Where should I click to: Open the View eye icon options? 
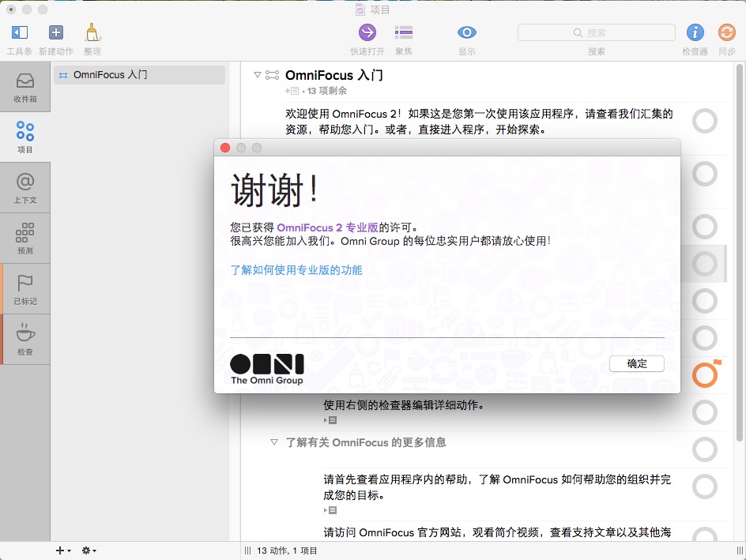[467, 32]
